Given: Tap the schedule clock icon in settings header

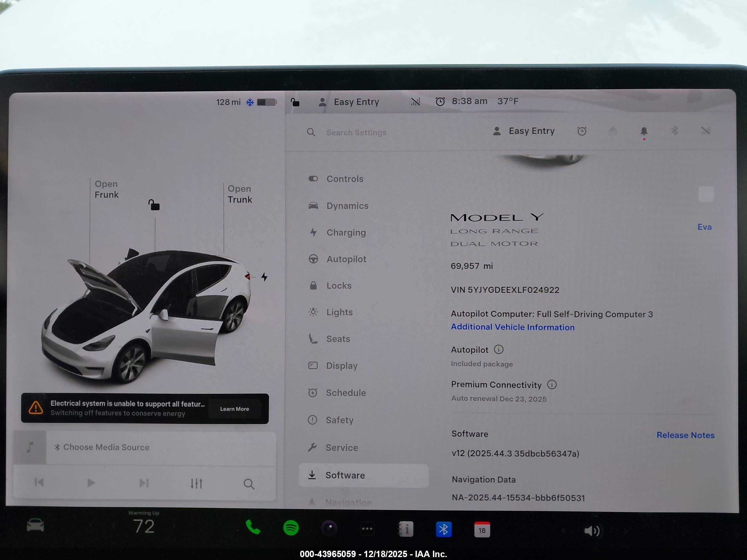Looking at the screenshot, I should [582, 131].
